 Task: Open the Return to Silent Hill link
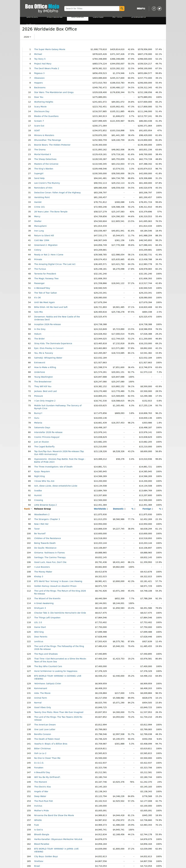tap(44, 236)
